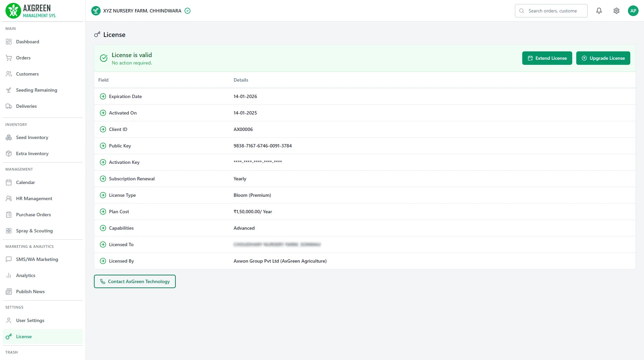Click the notifications bell icon

click(599, 11)
